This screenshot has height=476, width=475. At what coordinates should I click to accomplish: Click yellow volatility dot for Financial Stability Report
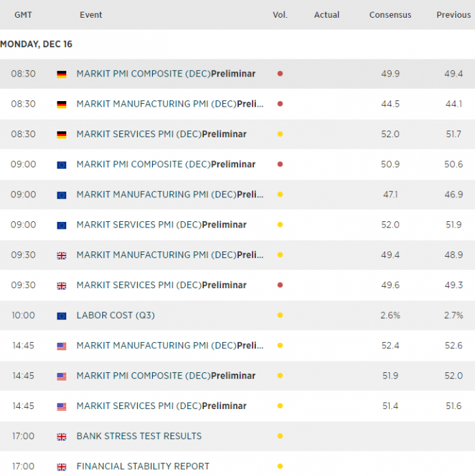[x=280, y=466]
